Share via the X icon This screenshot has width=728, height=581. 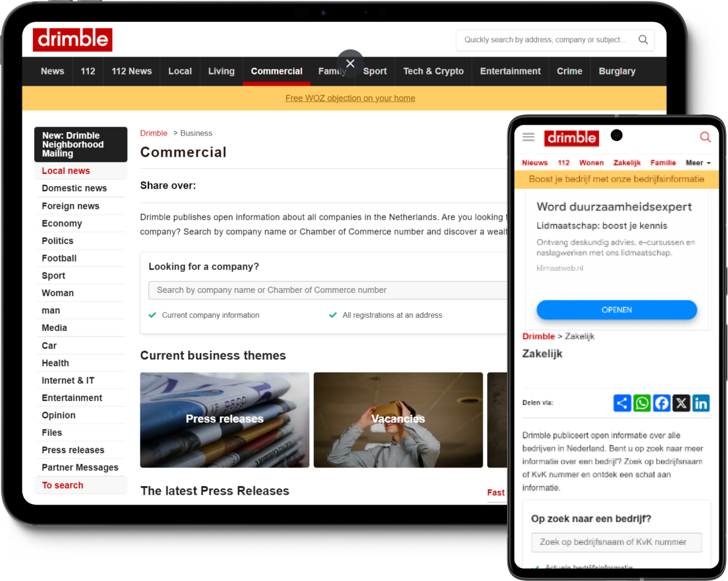(x=681, y=403)
